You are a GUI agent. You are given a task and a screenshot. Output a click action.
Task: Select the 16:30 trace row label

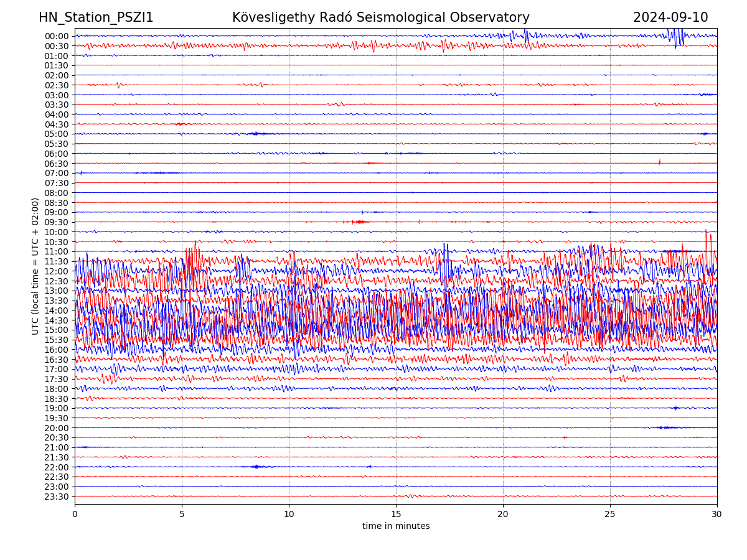tap(57, 360)
